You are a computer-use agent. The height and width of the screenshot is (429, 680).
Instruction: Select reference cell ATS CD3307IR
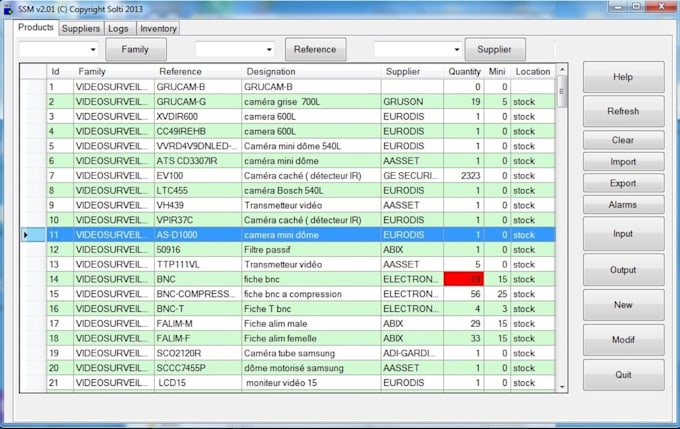(x=198, y=161)
